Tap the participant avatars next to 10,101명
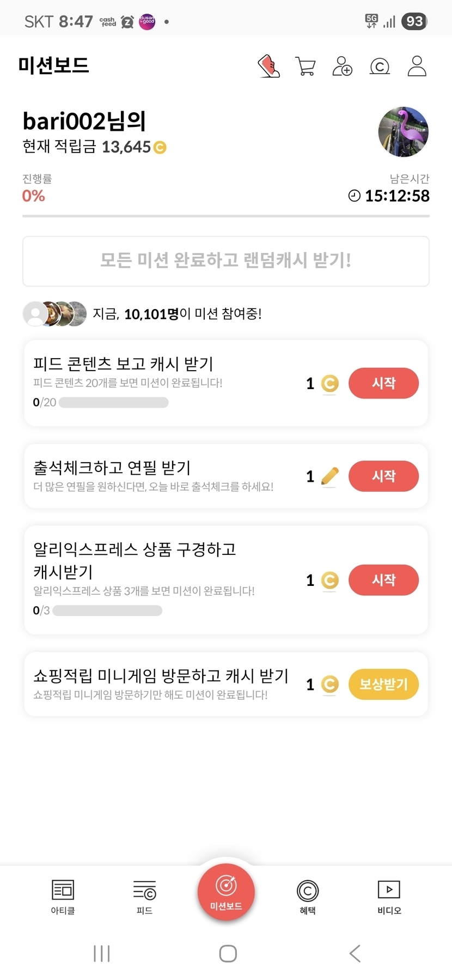 [54, 314]
